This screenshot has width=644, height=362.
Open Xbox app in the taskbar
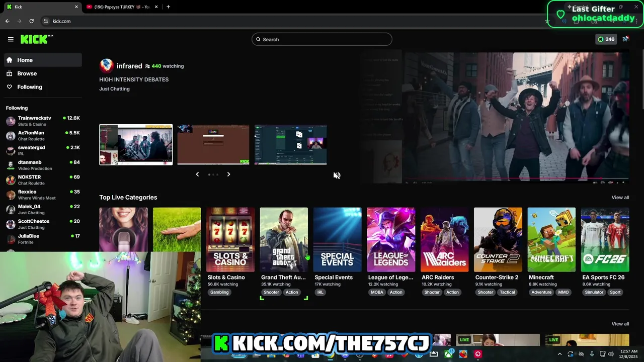click(x=448, y=354)
